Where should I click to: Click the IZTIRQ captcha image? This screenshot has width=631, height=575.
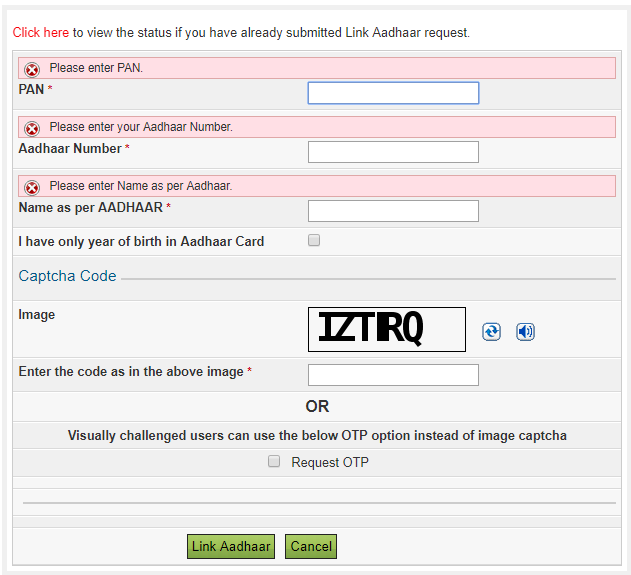[387, 330]
